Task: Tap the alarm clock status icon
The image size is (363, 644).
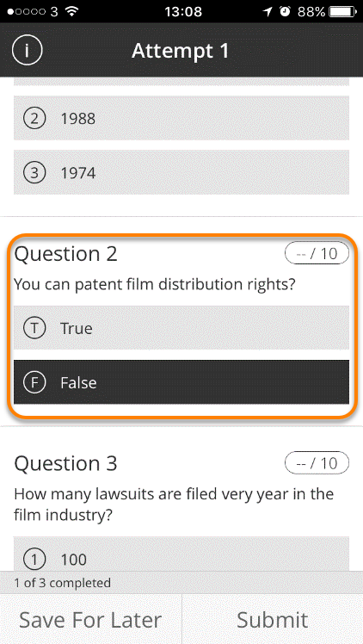Action: 285,11
